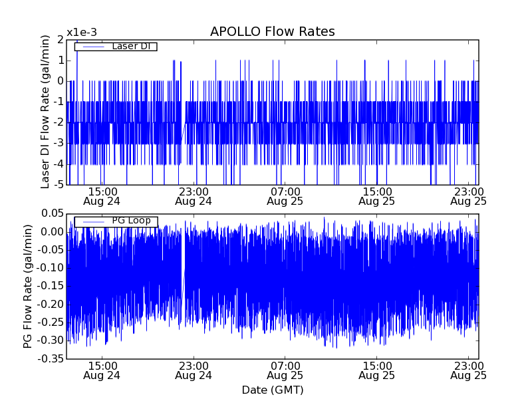Click the 23:00 Aug 25 tick under top plot

tap(468, 196)
